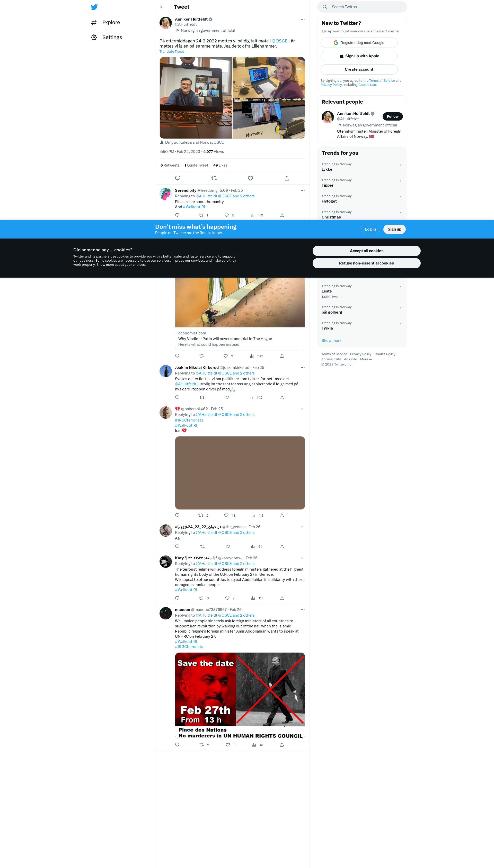Image resolution: width=494 pixels, height=868 pixels.
Task: Open options for Tyrkia trend
Action: coord(400,324)
